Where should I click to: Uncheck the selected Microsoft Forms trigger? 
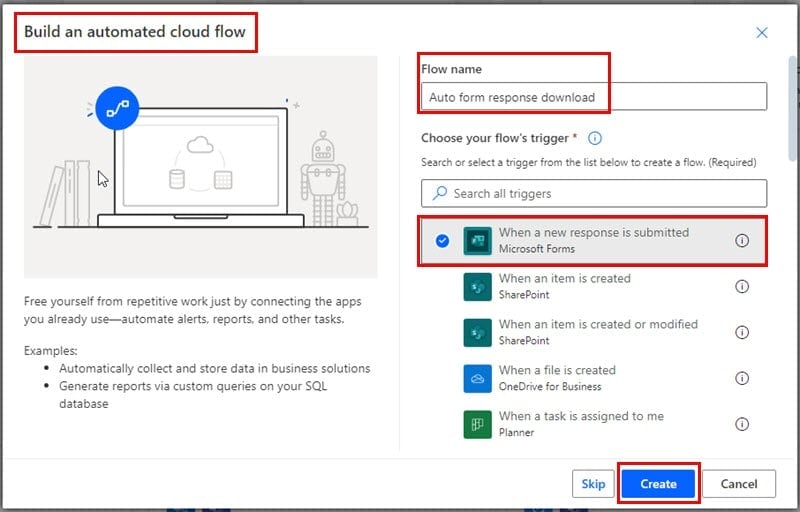(442, 241)
